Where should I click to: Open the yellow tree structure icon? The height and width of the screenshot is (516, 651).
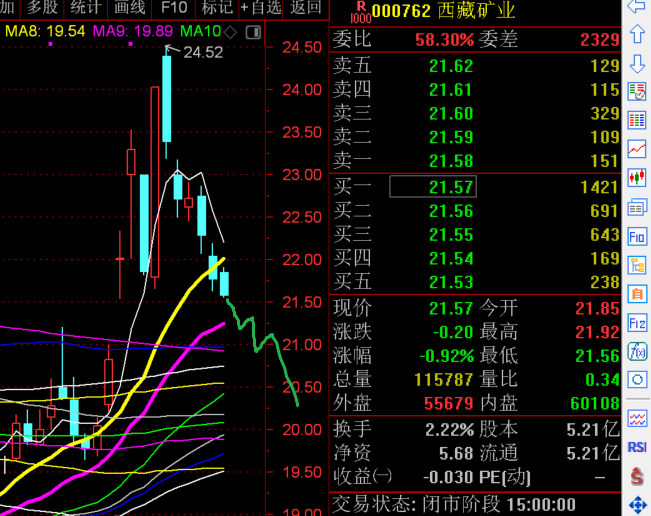[x=637, y=265]
